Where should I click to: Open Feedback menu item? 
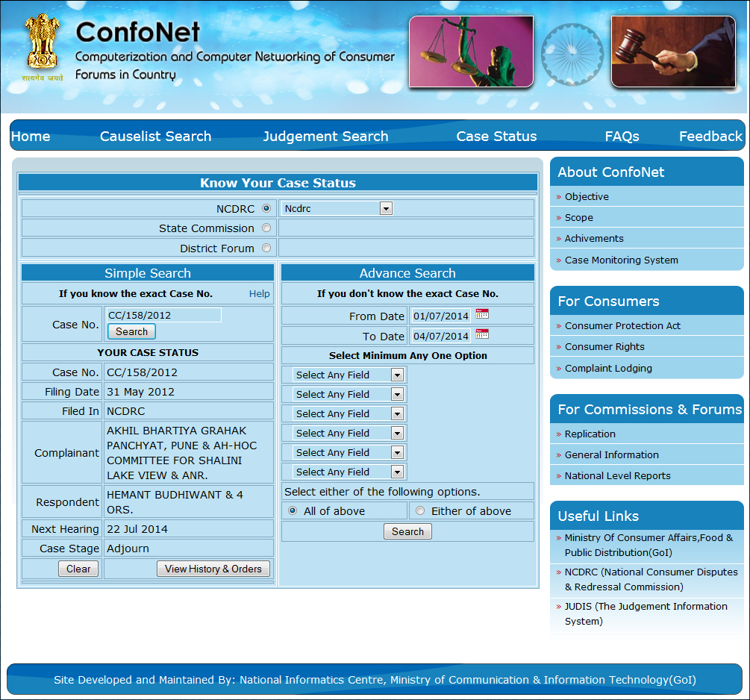click(x=710, y=137)
